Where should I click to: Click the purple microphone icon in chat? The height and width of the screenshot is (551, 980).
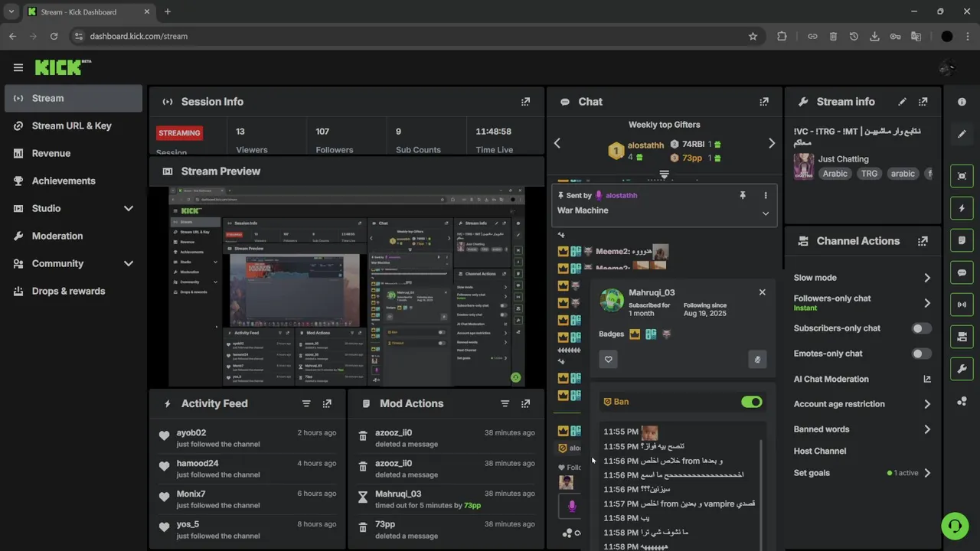click(x=571, y=506)
